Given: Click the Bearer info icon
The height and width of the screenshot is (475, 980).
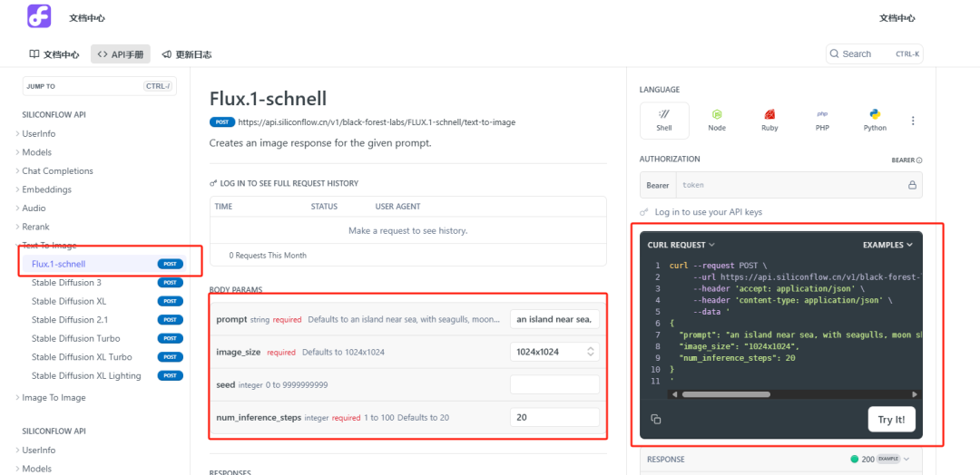Looking at the screenshot, I should pos(919,160).
